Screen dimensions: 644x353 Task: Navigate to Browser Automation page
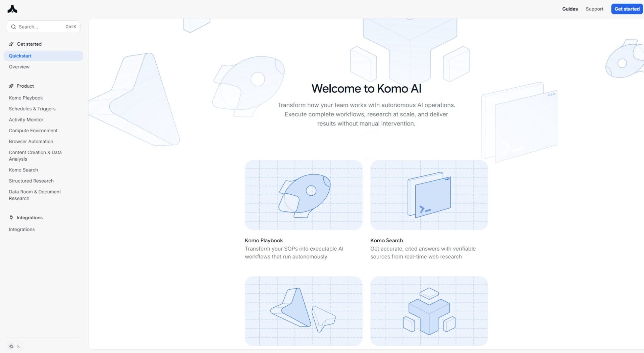coord(31,142)
